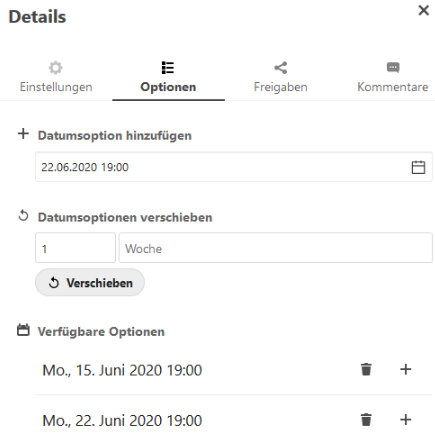Viewport: 435px width, 443px height.
Task: Clone the 15. Juni 2020 option with its plus icon
Action: 406,369
